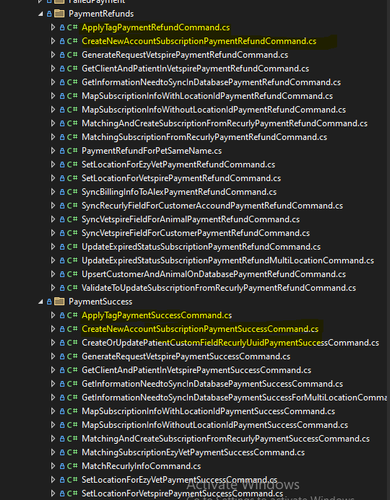This screenshot has width=390, height=500.
Task: Click C# icon of MatchRecurlyInfoCommand.cs
Action: tap(72, 466)
